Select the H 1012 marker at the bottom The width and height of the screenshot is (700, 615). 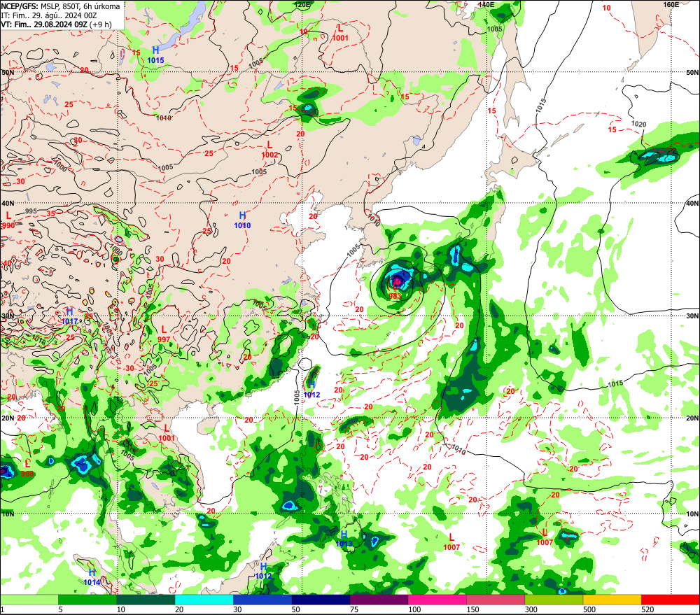pyautogui.click(x=263, y=571)
